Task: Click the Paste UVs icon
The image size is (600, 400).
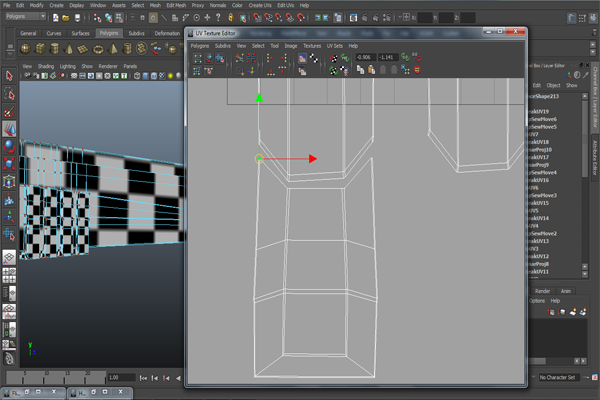Action: 371,70
